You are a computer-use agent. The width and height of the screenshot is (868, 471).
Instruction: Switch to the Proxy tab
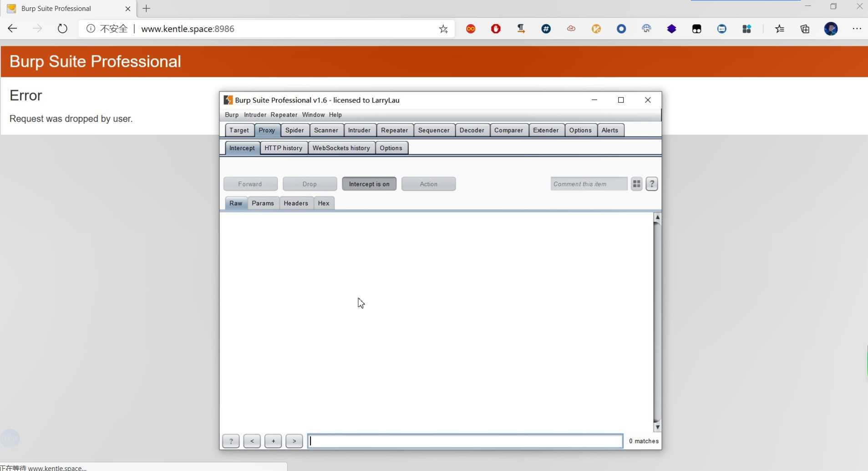point(267,130)
